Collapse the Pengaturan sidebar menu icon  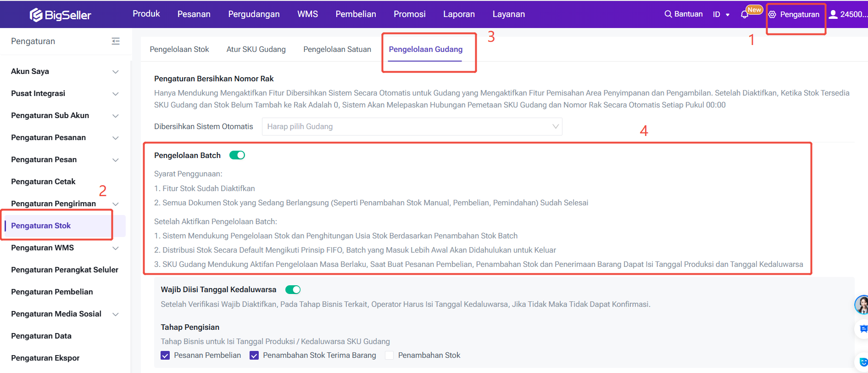(116, 41)
